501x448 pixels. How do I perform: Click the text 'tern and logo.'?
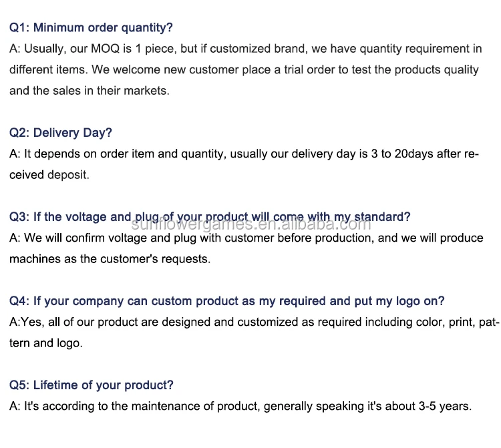point(46,343)
